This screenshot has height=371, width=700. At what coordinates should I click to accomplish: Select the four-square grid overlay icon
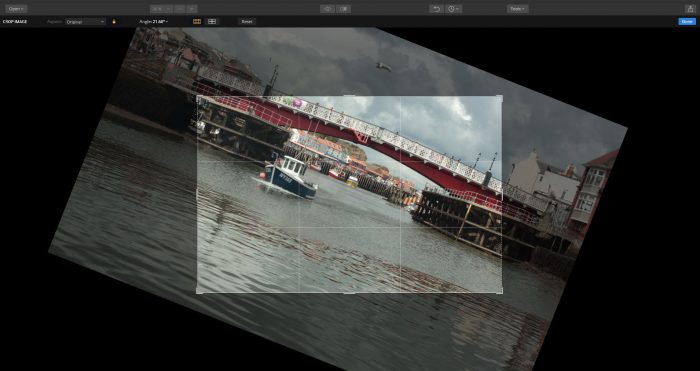coord(212,21)
